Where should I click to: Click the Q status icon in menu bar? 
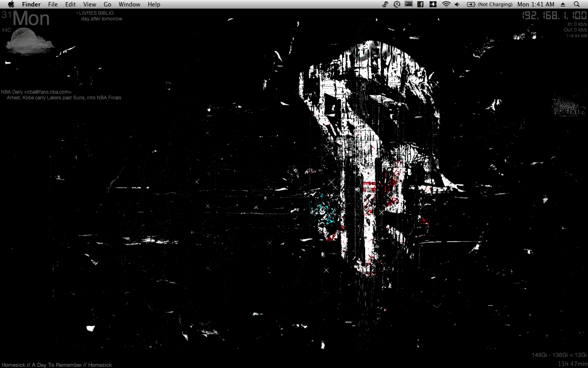397,4
